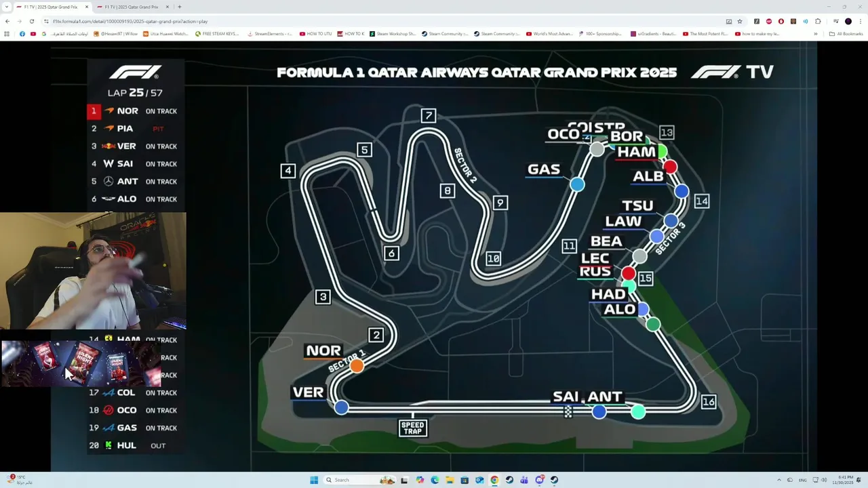Image resolution: width=868 pixels, height=488 pixels.
Task: Select the SAI row in timing tower
Action: coord(135,164)
